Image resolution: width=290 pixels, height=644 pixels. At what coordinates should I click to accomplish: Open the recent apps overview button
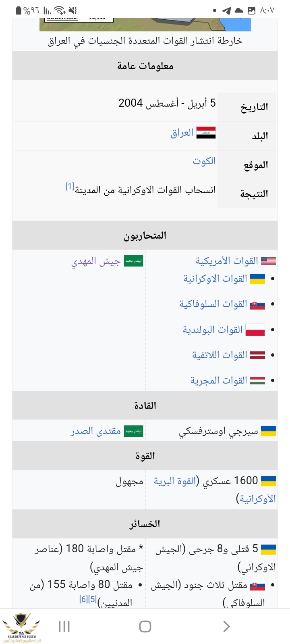(64, 626)
